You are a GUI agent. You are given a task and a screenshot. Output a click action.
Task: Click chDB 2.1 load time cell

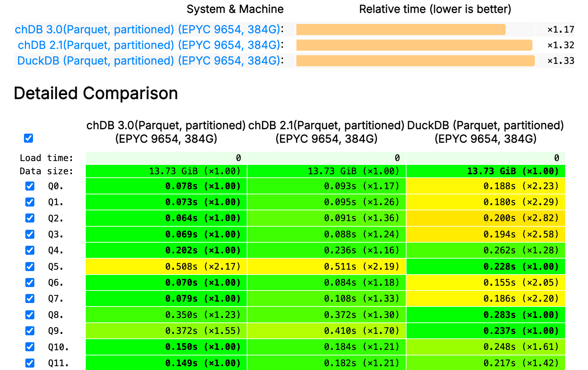(327, 158)
